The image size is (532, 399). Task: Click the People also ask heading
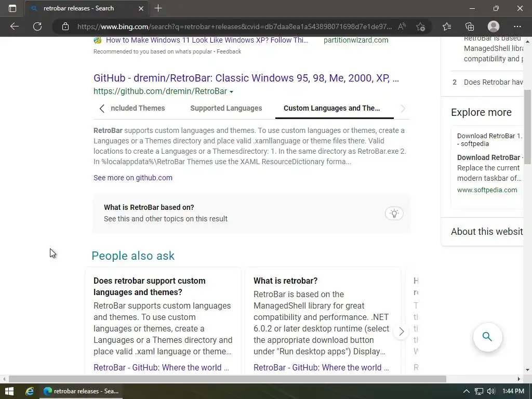[133, 256]
